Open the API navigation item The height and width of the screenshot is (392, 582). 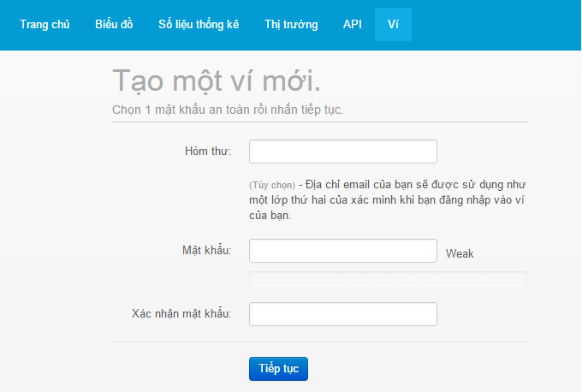[x=352, y=24]
